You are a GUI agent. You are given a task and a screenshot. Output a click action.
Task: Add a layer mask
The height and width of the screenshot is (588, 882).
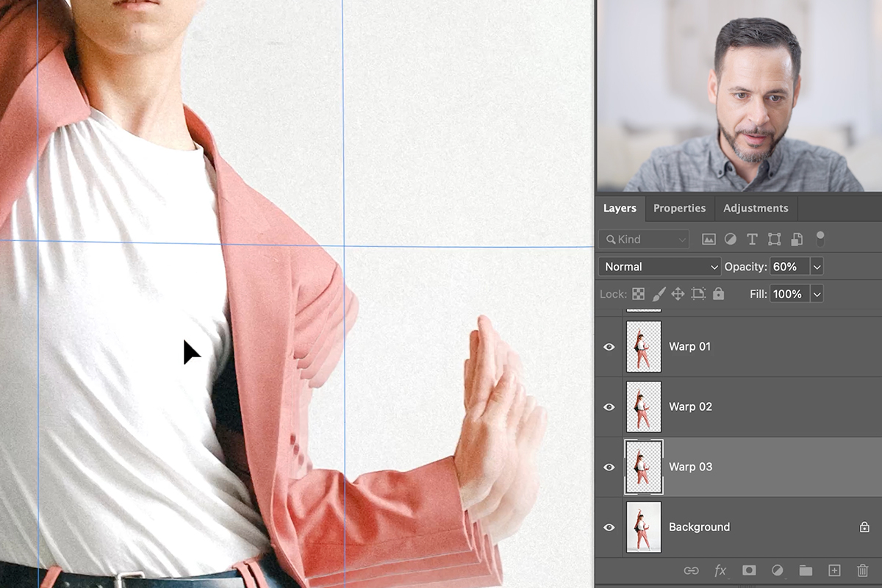[x=750, y=570]
